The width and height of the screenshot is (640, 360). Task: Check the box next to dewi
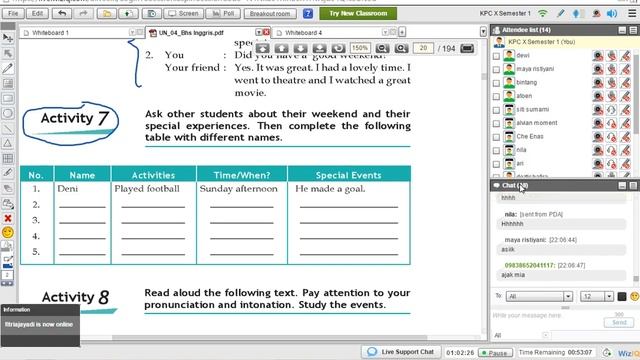[x=496, y=56]
